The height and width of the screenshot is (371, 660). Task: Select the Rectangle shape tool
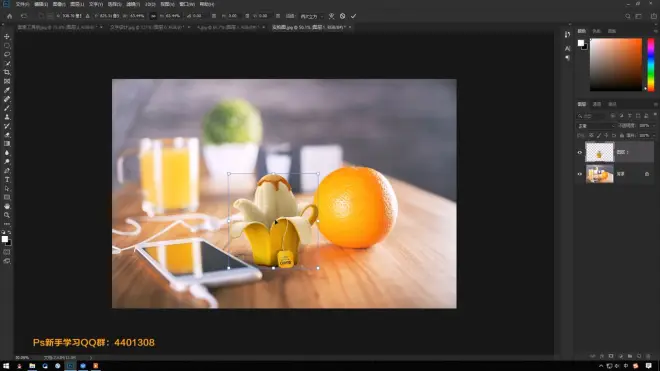click(7, 198)
